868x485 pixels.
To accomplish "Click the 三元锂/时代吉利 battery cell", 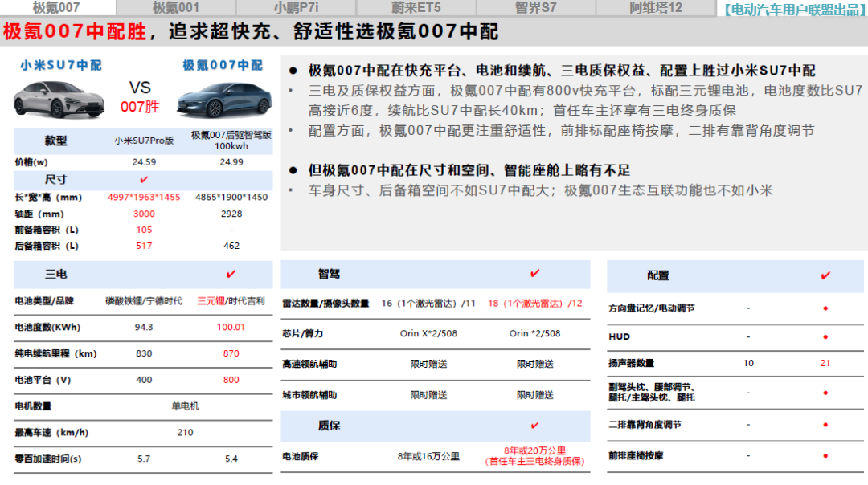I will (x=231, y=301).
